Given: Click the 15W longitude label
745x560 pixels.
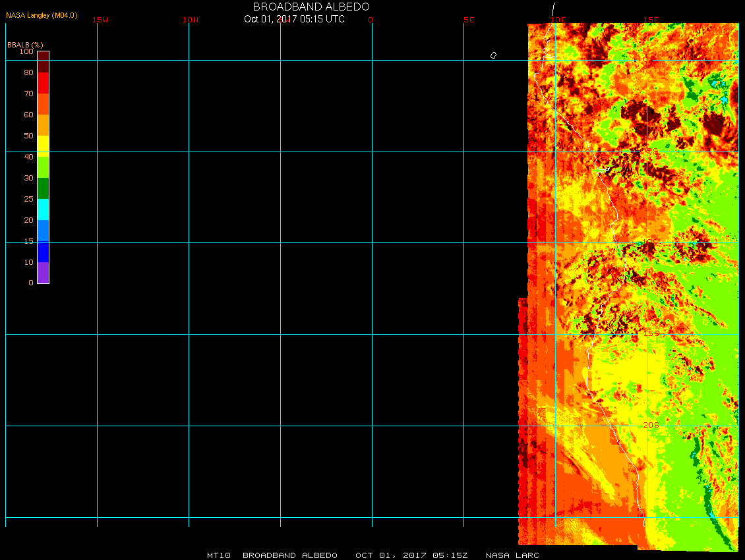Looking at the screenshot, I should click(x=100, y=20).
